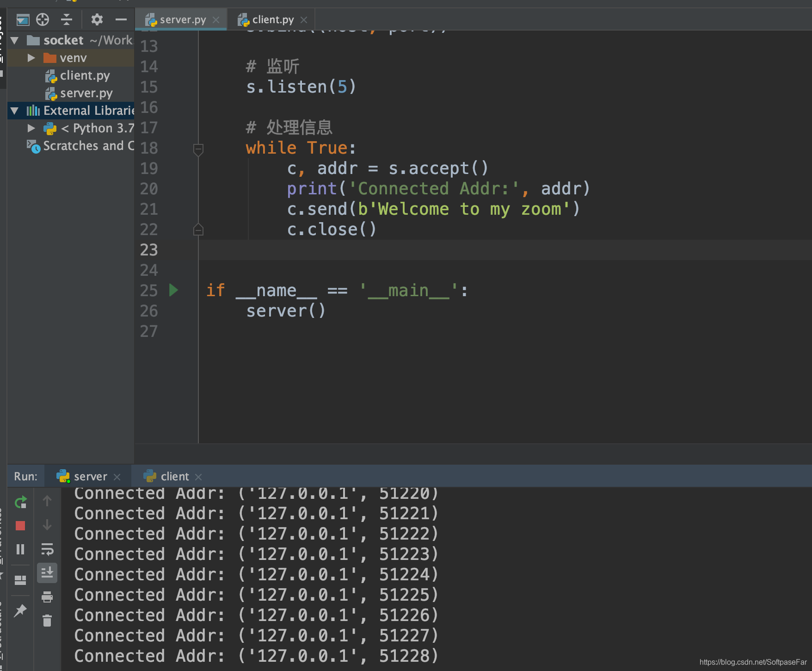Close the server.py editor tab
This screenshot has height=671, width=812.
(216, 20)
